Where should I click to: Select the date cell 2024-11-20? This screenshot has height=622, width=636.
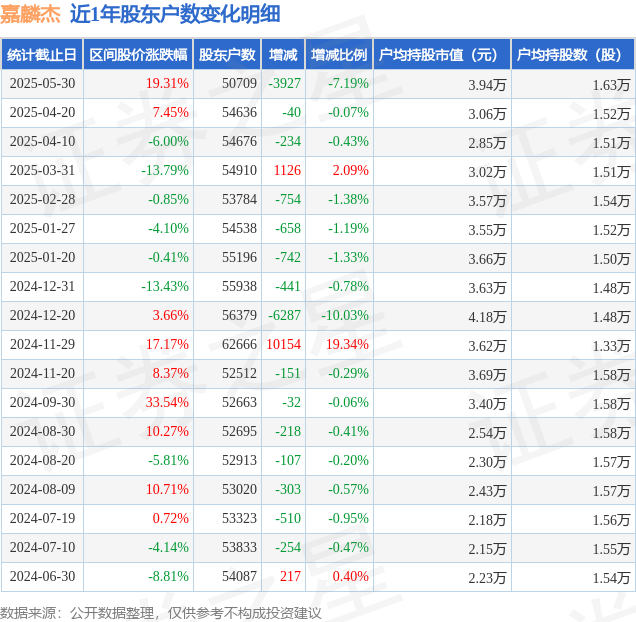click(43, 374)
